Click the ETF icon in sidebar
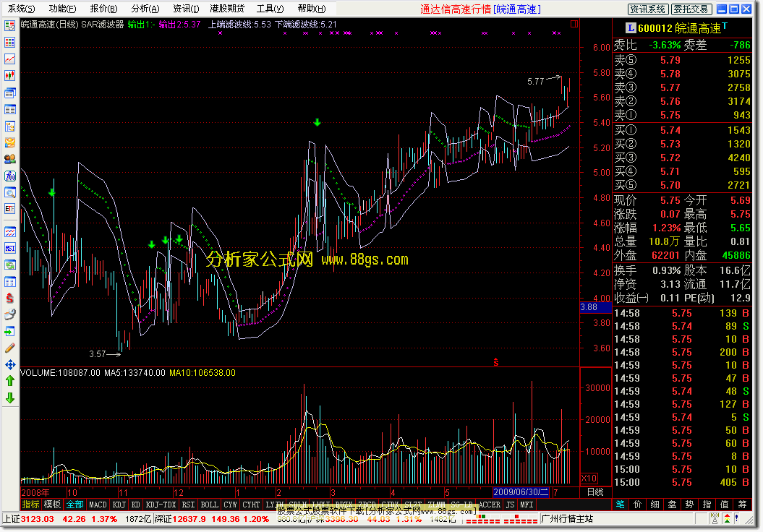This screenshot has width=763, height=532. 9,209
